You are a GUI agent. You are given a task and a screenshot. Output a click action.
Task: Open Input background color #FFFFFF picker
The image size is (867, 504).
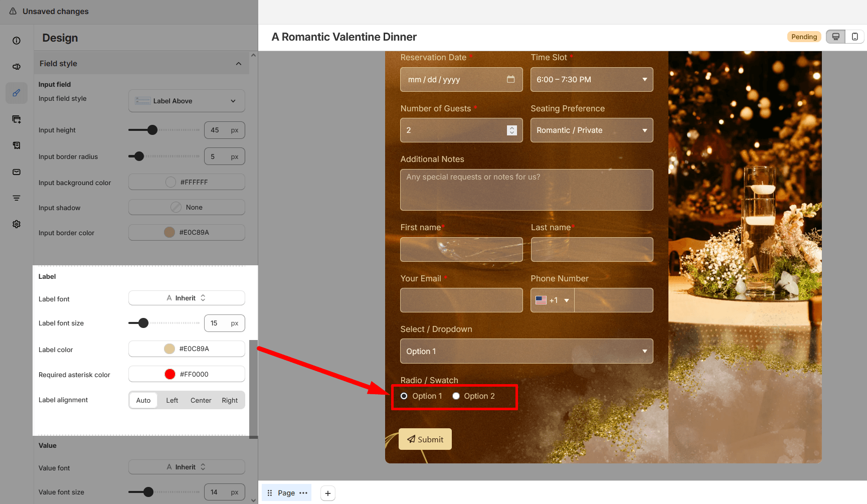pyautogui.click(x=187, y=182)
